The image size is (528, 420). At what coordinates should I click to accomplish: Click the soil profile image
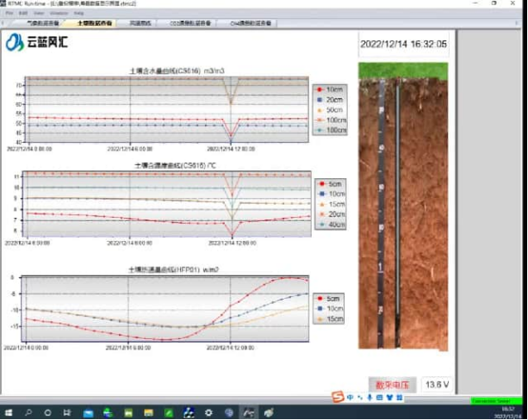coord(402,207)
